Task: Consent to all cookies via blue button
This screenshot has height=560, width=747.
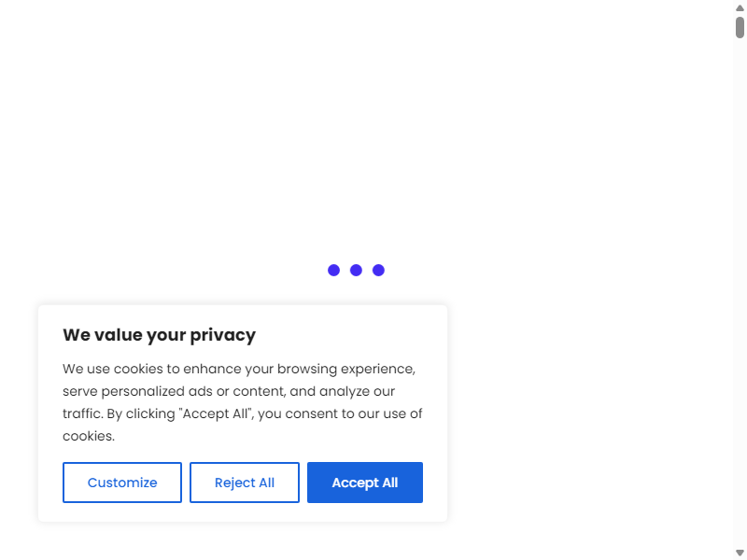Action: coord(364,483)
